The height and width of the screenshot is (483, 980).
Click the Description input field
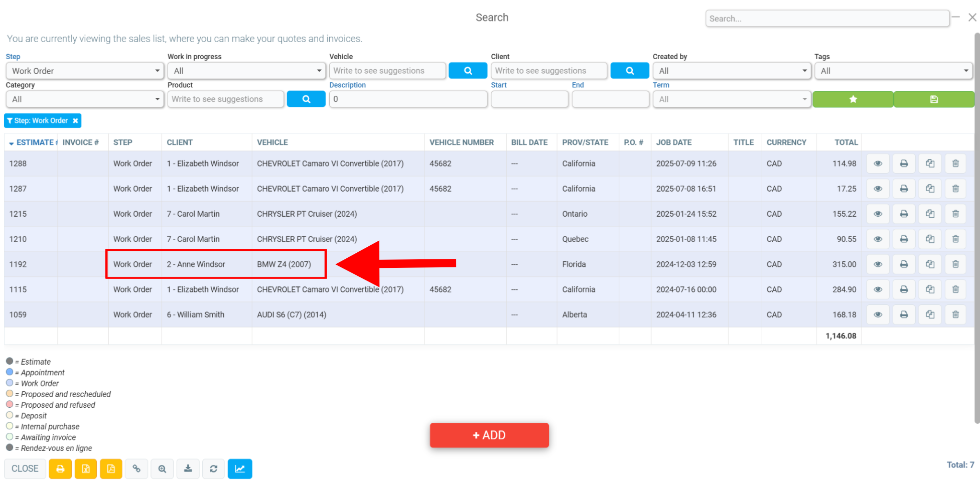coord(408,99)
